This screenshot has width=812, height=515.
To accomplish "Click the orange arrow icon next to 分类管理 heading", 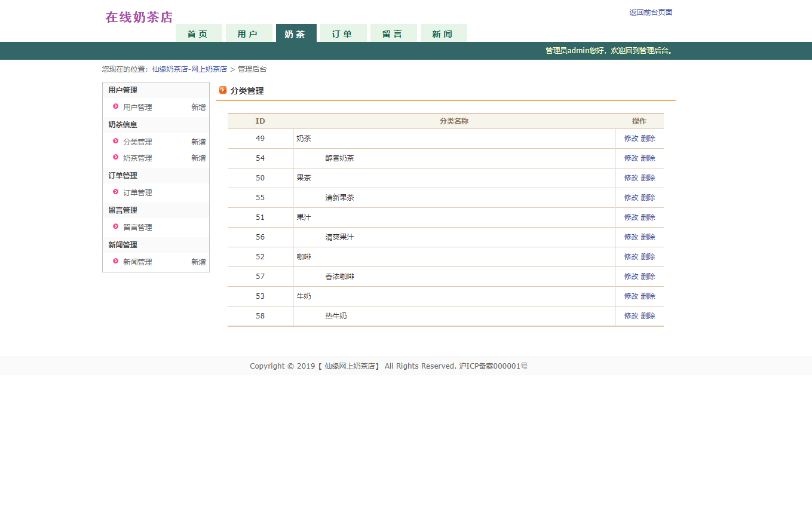I will 223,90.
